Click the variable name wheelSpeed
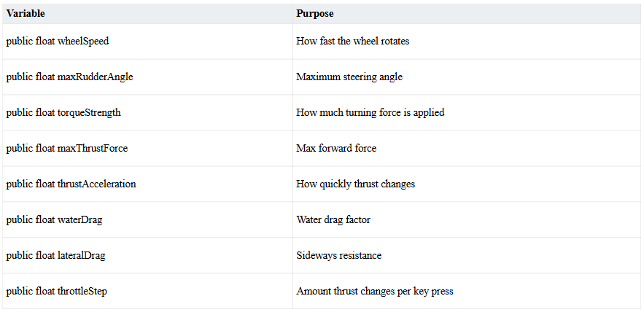Screen dimensions: 644x312 point(83,42)
